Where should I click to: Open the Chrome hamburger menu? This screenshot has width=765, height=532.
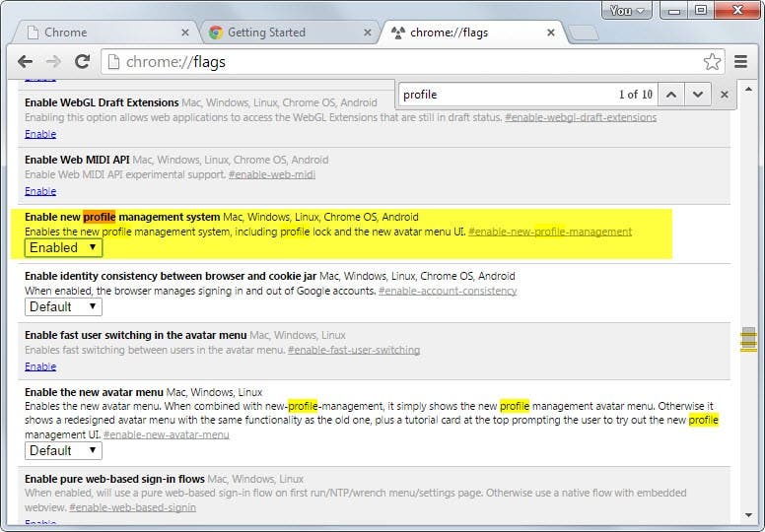tap(740, 62)
